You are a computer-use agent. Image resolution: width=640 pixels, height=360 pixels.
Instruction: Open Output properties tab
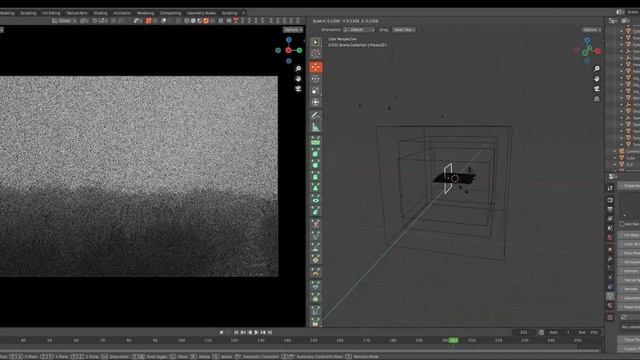[610, 209]
